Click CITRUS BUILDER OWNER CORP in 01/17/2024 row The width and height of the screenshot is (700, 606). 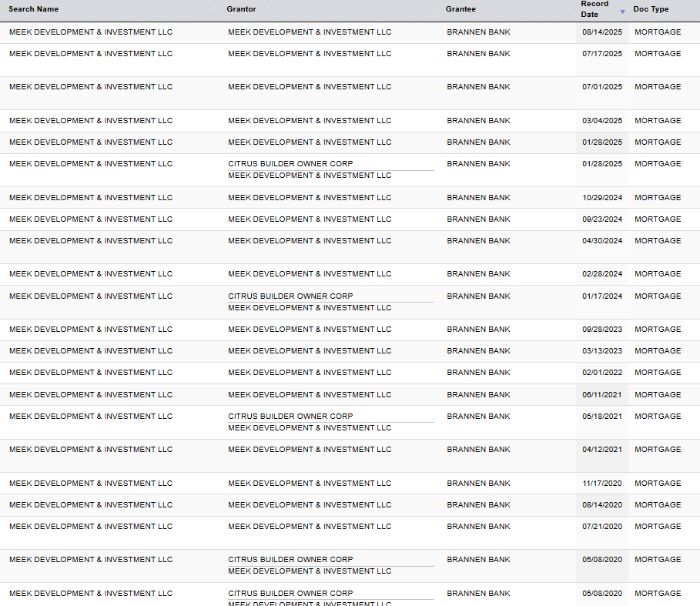[290, 296]
